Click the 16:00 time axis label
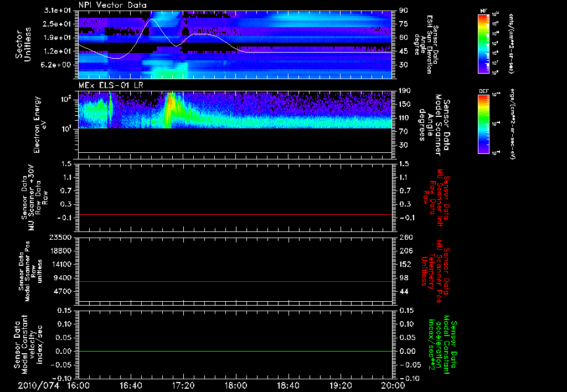The width and height of the screenshot is (567, 392). (79, 385)
